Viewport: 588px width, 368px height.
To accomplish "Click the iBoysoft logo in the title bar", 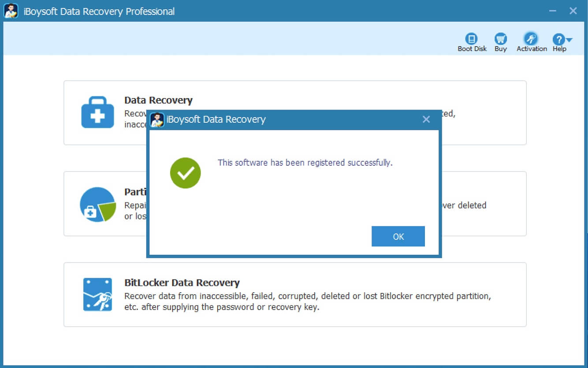I will [11, 11].
